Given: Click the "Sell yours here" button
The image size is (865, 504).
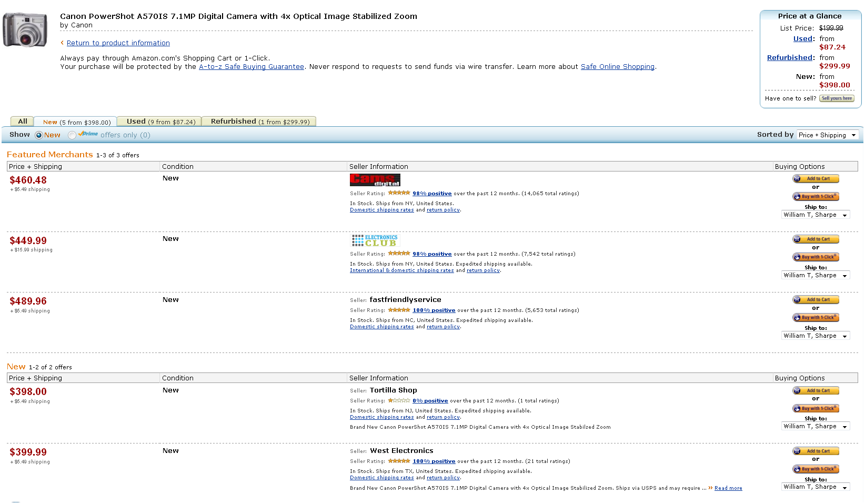Looking at the screenshot, I should (x=836, y=98).
